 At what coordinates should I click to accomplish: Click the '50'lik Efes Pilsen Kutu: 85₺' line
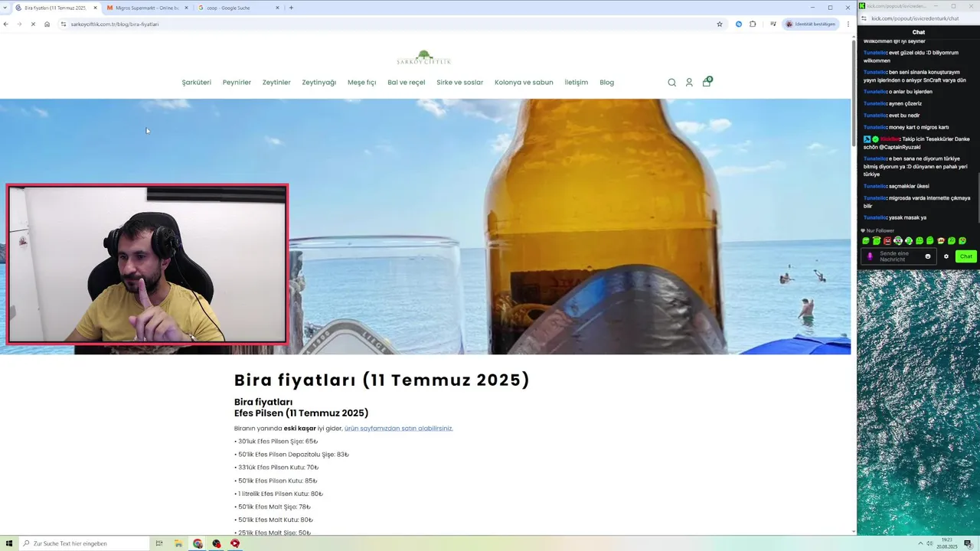276,481
